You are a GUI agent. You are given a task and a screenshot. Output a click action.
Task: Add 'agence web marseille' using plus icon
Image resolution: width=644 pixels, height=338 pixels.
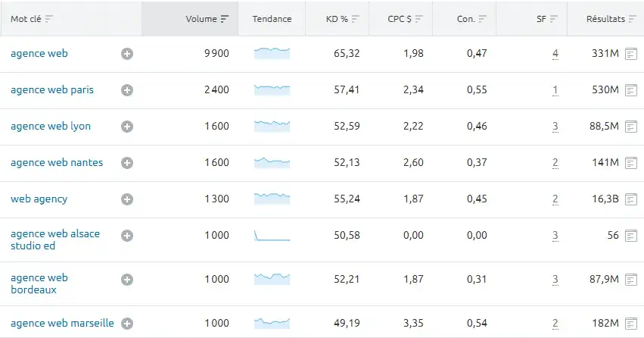click(127, 324)
